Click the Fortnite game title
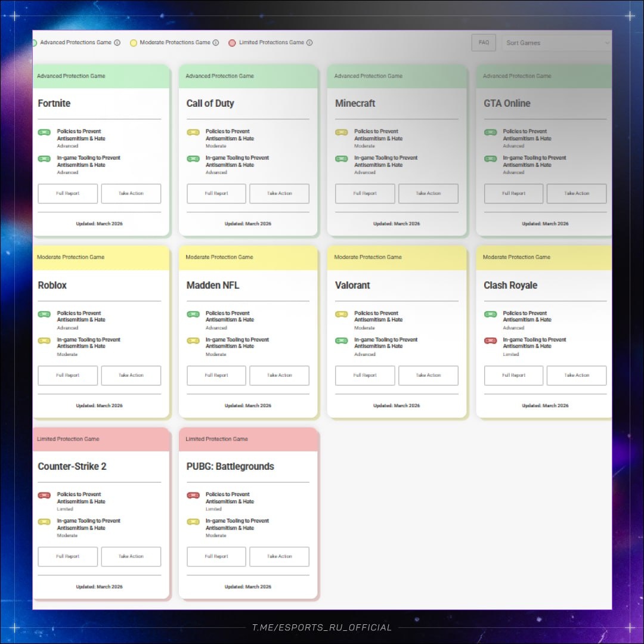Screen dimensions: 644x644 54,104
